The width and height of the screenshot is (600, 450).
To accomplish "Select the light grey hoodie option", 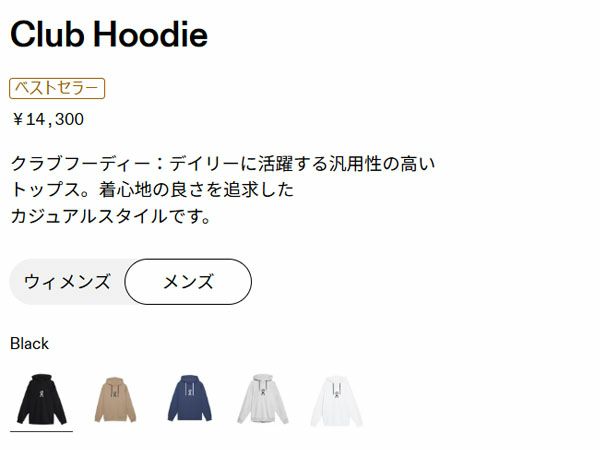I will point(262,399).
